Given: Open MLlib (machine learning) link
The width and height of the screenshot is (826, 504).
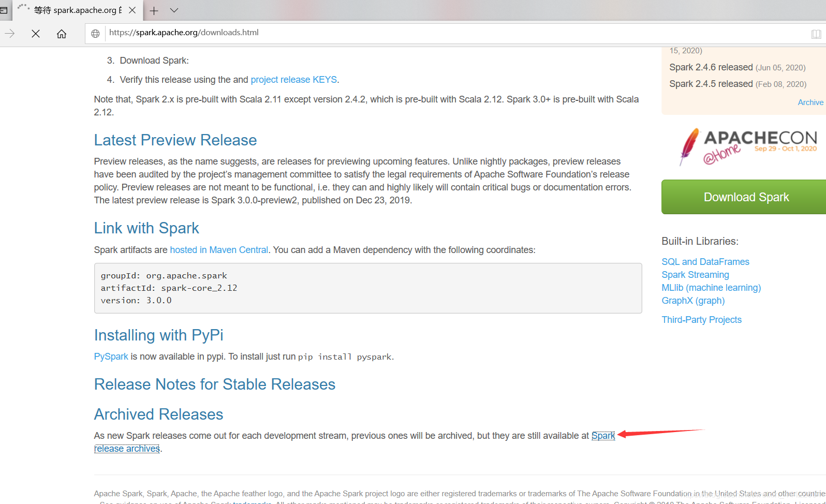Looking at the screenshot, I should pyautogui.click(x=711, y=288).
